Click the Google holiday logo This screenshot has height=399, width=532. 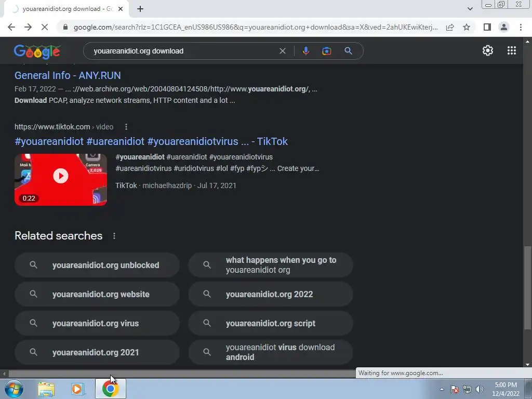coord(37,51)
